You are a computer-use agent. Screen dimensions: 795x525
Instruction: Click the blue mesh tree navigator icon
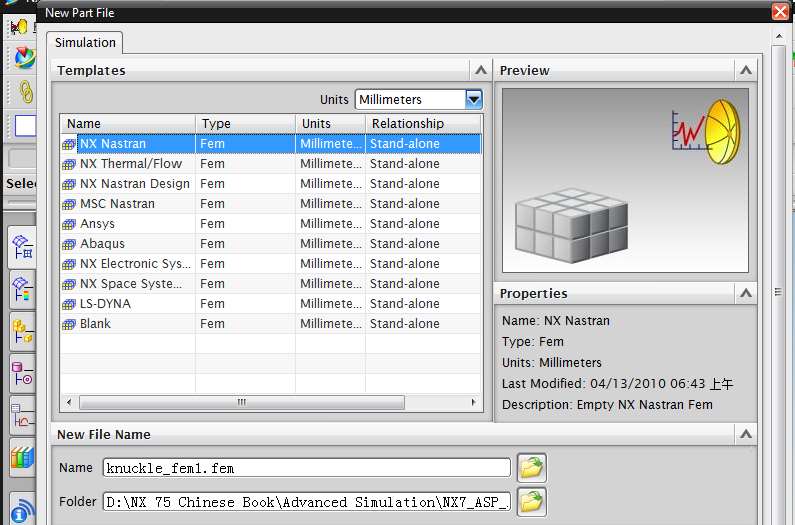[x=22, y=247]
